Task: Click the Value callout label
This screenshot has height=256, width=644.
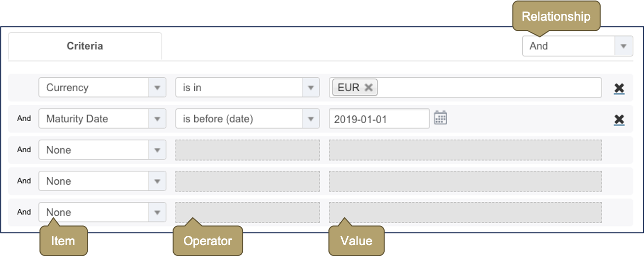Action: tap(356, 241)
